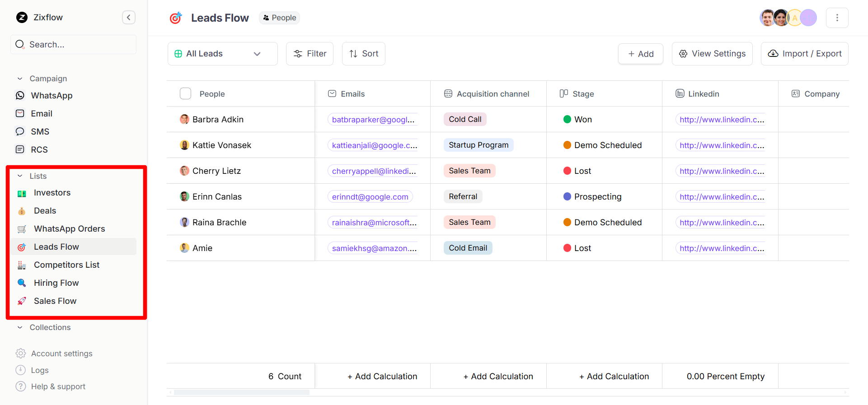
Task: Tick the select-all checkbox beside People
Action: coord(186,93)
